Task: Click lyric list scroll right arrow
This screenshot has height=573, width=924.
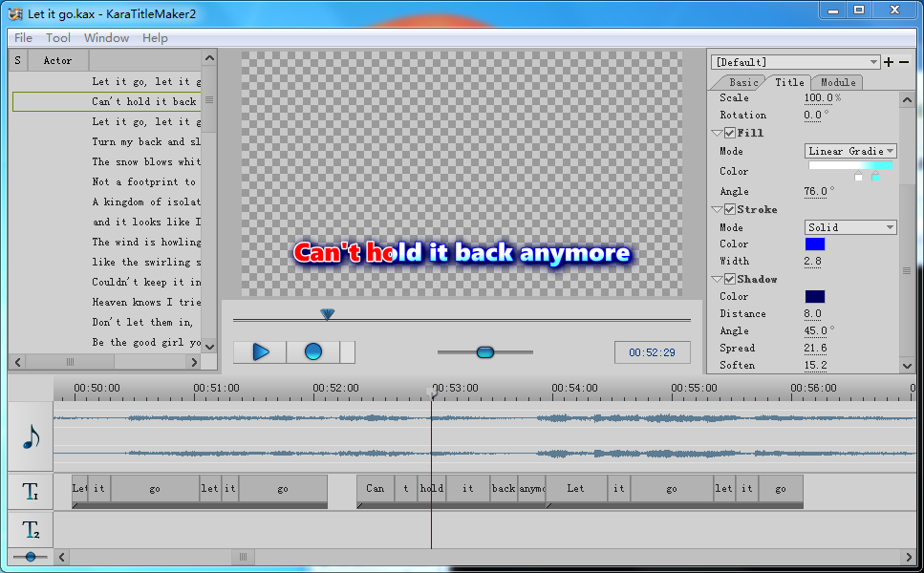Action: 194,362
